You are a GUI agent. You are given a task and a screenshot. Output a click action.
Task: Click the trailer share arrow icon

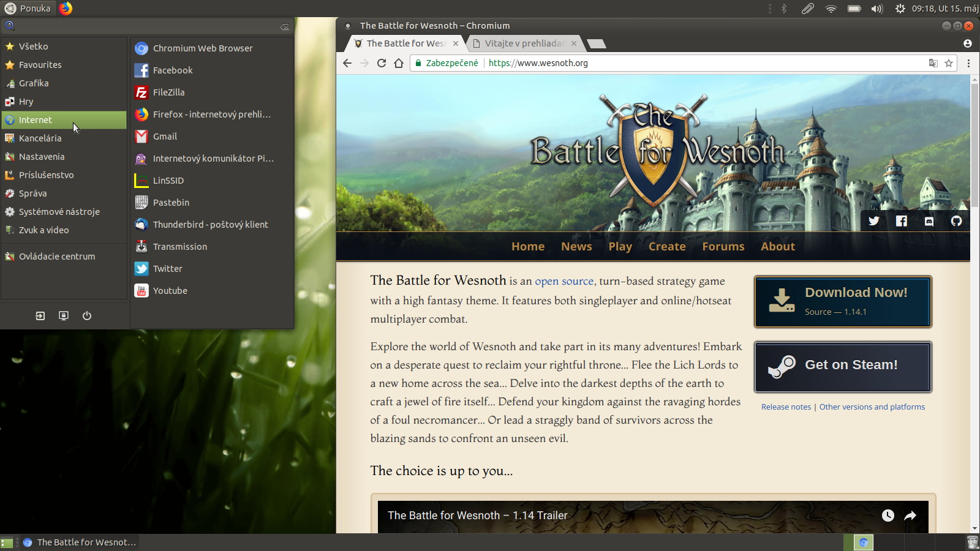click(x=910, y=515)
